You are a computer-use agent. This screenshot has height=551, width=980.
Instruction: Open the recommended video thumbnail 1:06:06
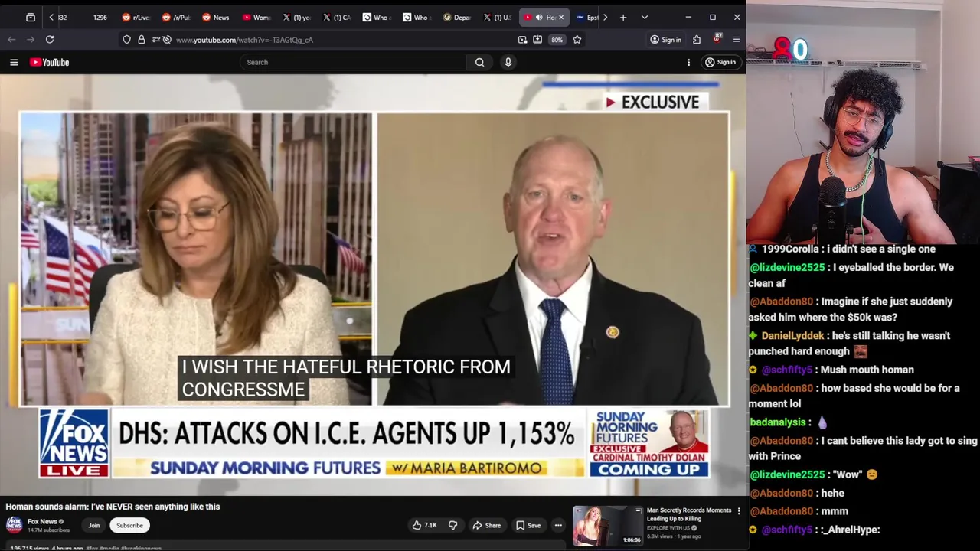tap(608, 526)
